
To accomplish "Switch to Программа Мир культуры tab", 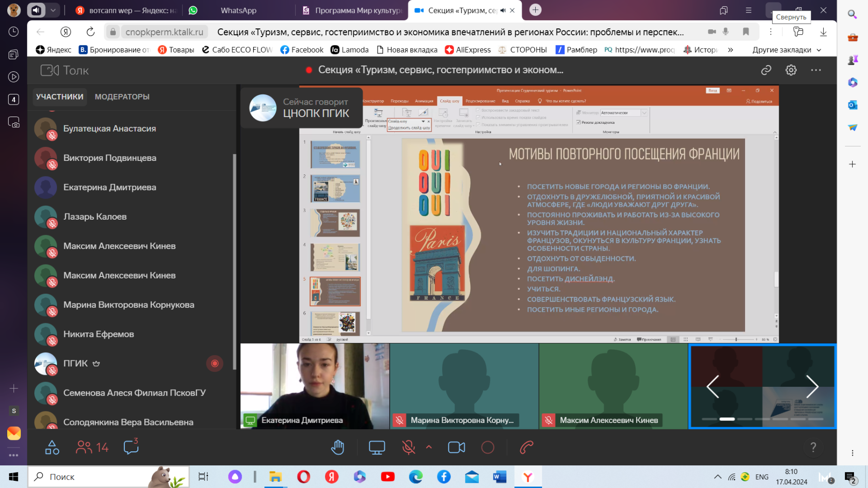I will click(x=352, y=11).
